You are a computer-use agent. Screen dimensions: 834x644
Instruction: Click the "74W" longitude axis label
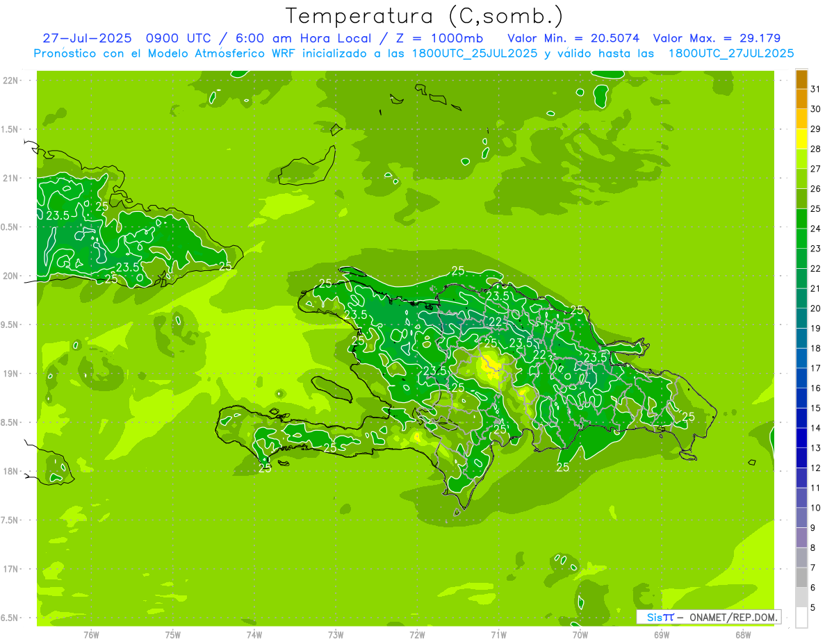point(254,634)
